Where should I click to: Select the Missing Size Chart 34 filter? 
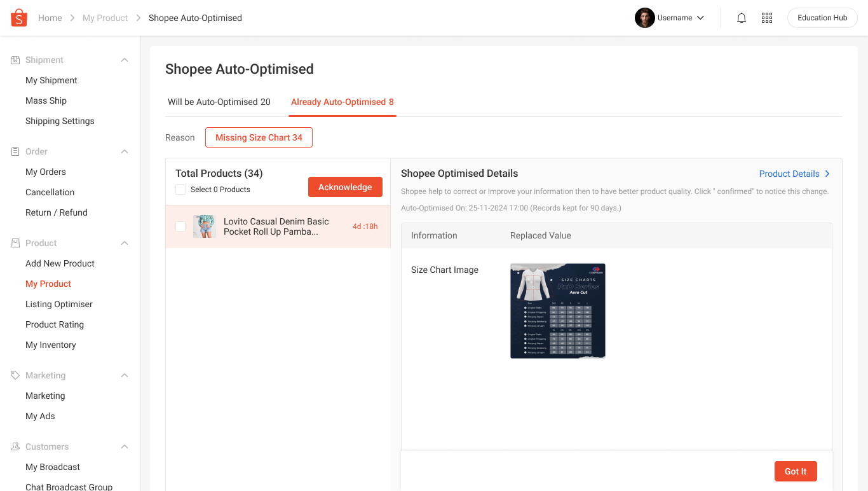pos(259,137)
